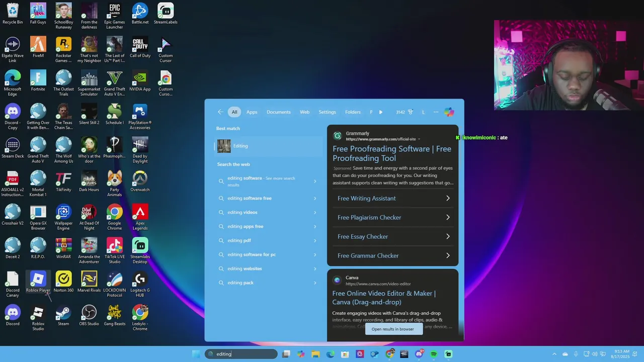
Task: Open Logitech G HUB on the desktop
Action: pyautogui.click(x=140, y=284)
